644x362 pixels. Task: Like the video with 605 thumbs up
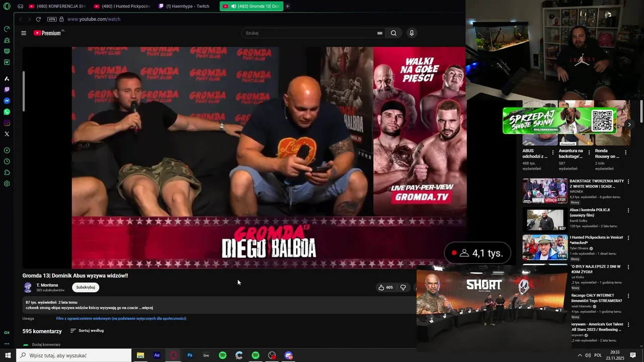(x=385, y=288)
